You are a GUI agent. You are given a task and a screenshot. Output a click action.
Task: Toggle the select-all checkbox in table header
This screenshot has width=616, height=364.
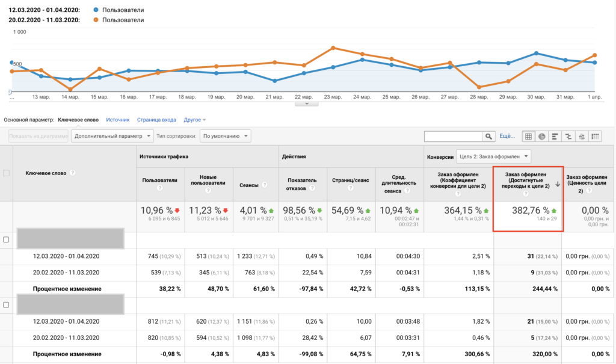coord(6,173)
